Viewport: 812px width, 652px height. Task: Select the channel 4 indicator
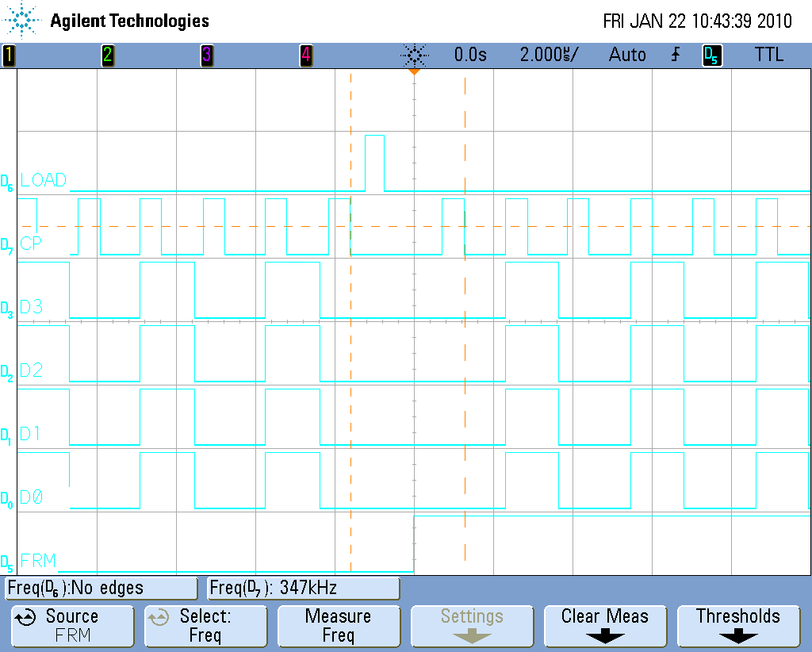pyautogui.click(x=306, y=56)
